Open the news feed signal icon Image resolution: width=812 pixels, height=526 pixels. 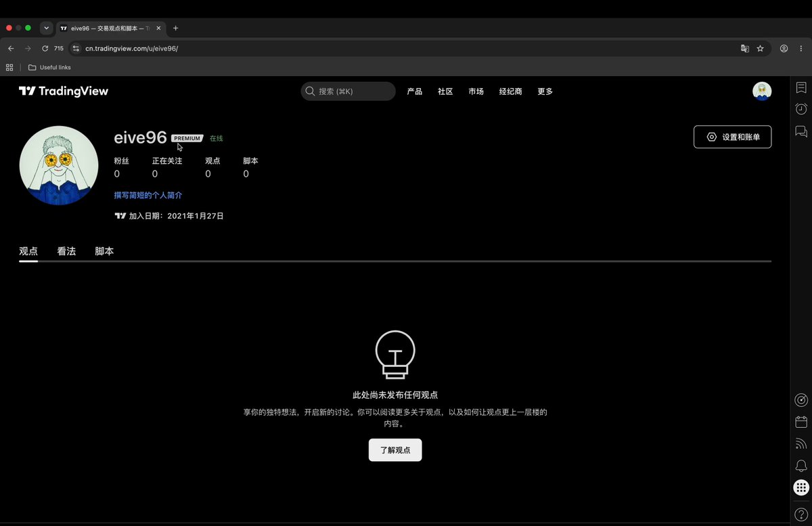click(801, 444)
